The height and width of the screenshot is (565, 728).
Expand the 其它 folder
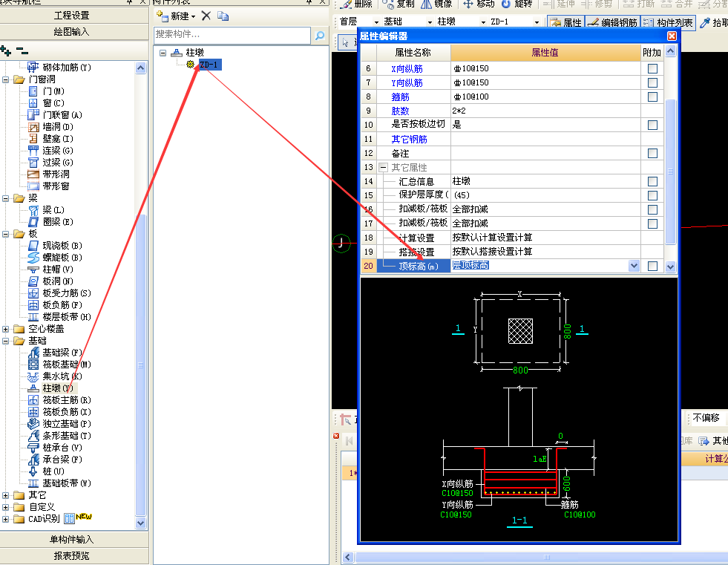tap(6, 495)
